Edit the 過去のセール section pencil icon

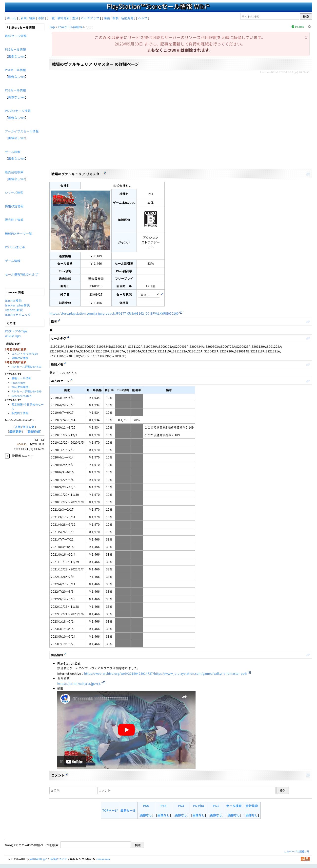[x=71, y=380]
